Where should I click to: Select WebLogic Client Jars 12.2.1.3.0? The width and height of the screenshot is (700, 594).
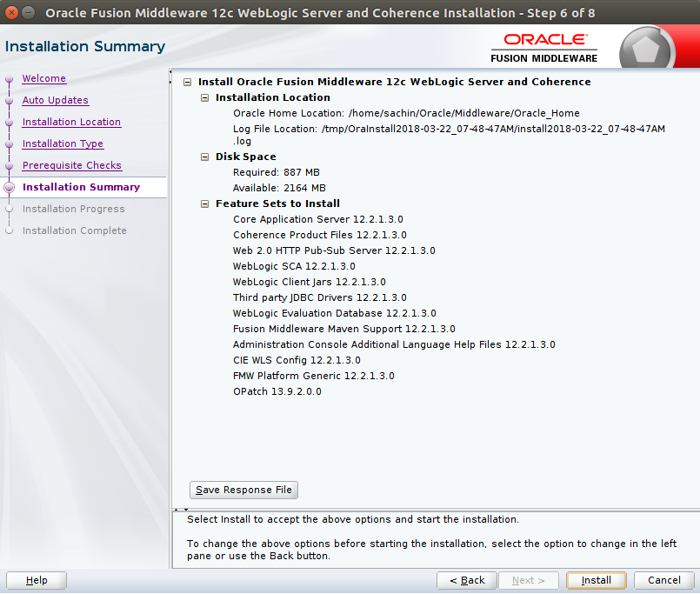coord(310,282)
